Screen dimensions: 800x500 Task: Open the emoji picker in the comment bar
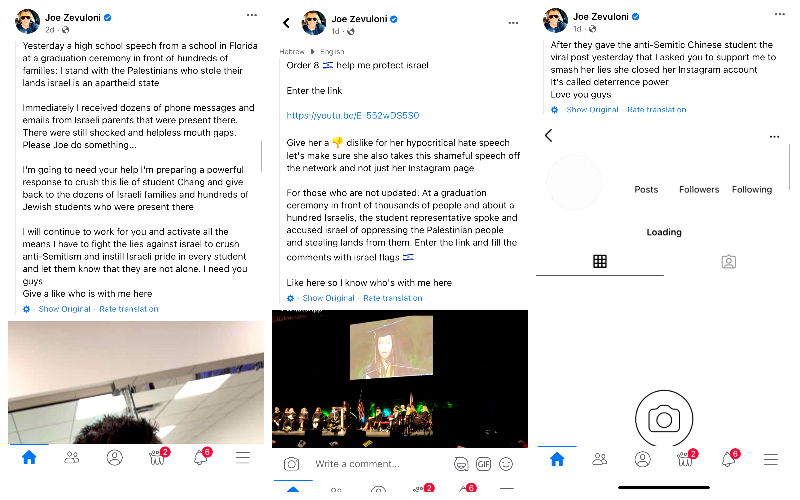506,464
